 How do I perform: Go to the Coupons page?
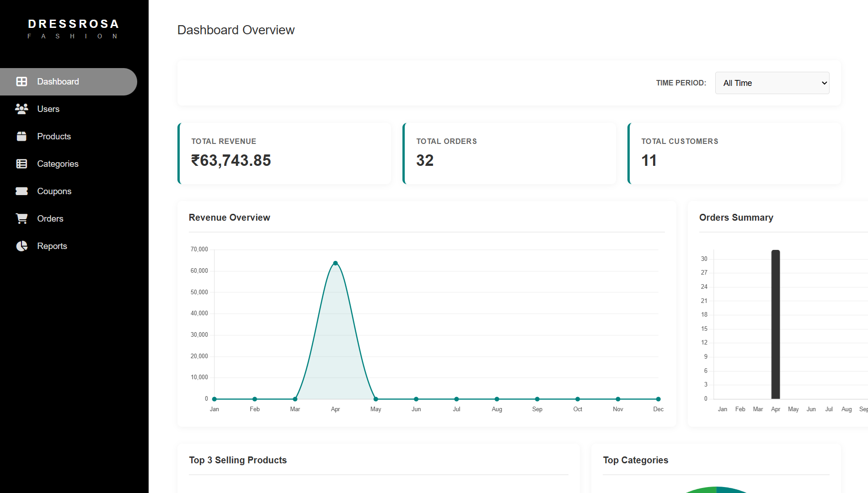pyautogui.click(x=54, y=191)
